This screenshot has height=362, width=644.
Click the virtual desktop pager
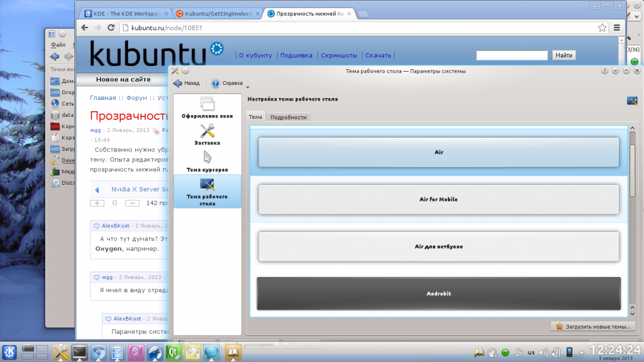click(x=35, y=352)
